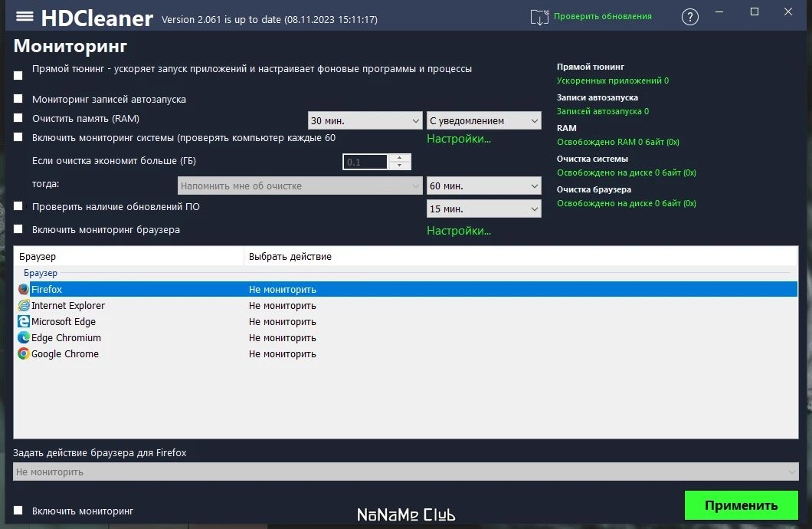Select the Microsoft Edge row
This screenshot has height=529, width=812.
coord(406,321)
